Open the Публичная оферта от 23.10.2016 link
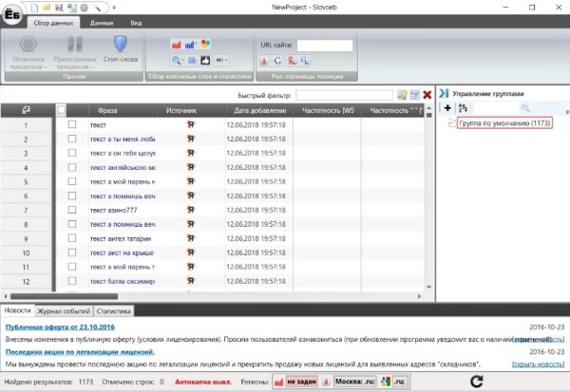The width and height of the screenshot is (570, 392). pos(60,327)
